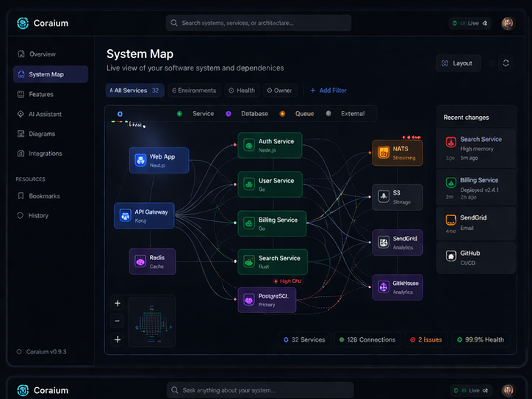The width and height of the screenshot is (532, 399).
Task: Open the Layout button
Action: [x=458, y=63]
